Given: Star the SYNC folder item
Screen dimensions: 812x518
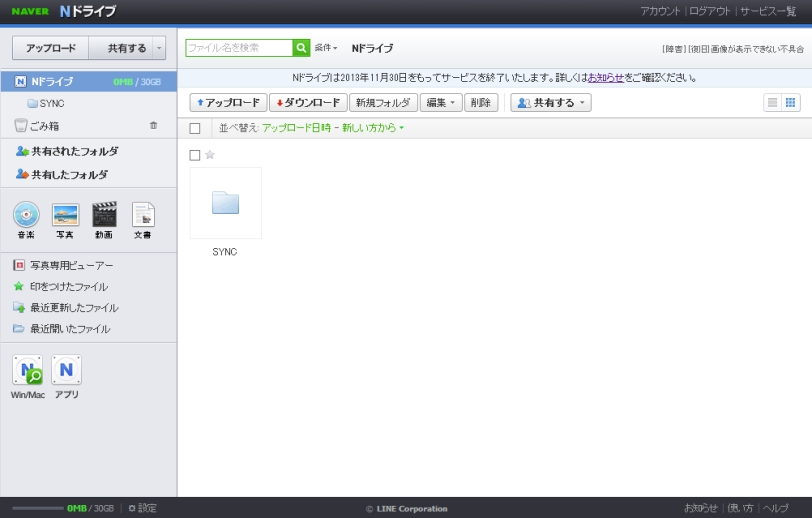Looking at the screenshot, I should tap(210, 154).
